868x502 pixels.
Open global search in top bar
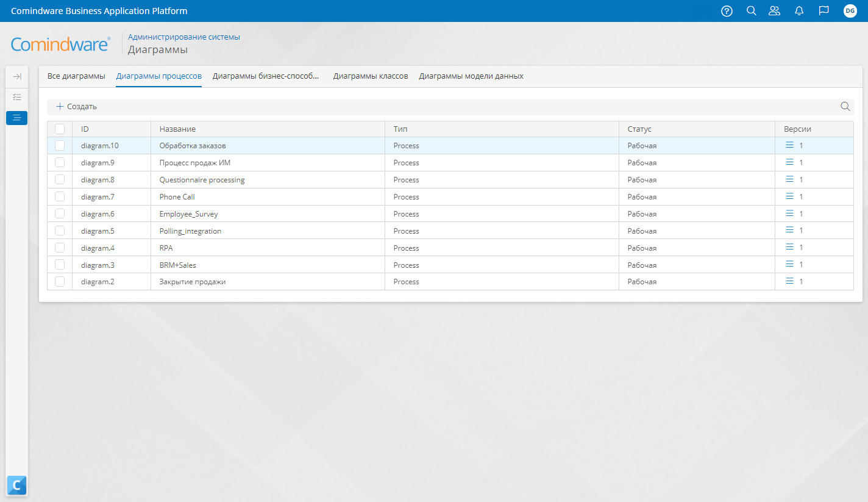(x=752, y=11)
